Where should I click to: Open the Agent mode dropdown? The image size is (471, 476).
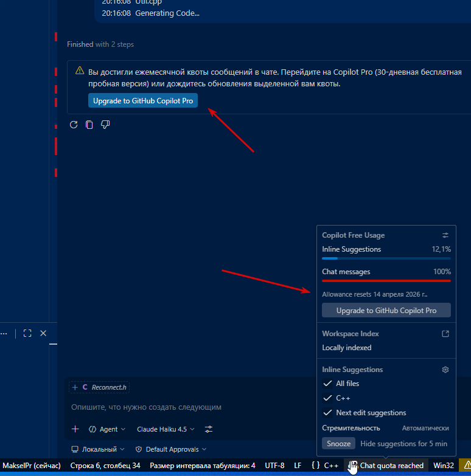[x=107, y=429]
